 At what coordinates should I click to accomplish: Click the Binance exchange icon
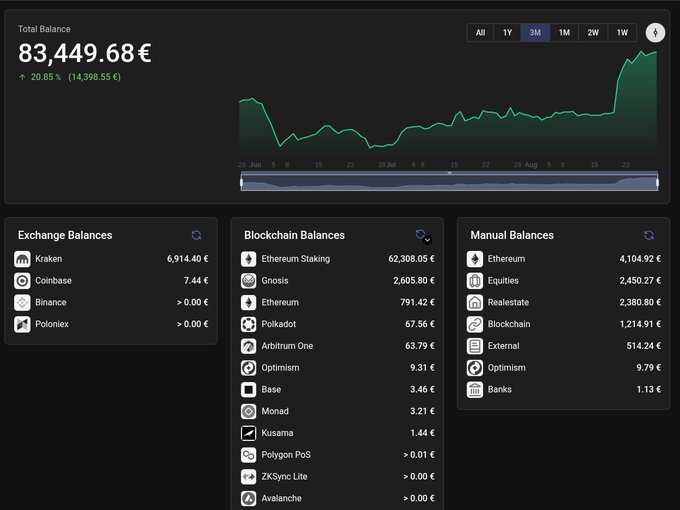coord(22,302)
